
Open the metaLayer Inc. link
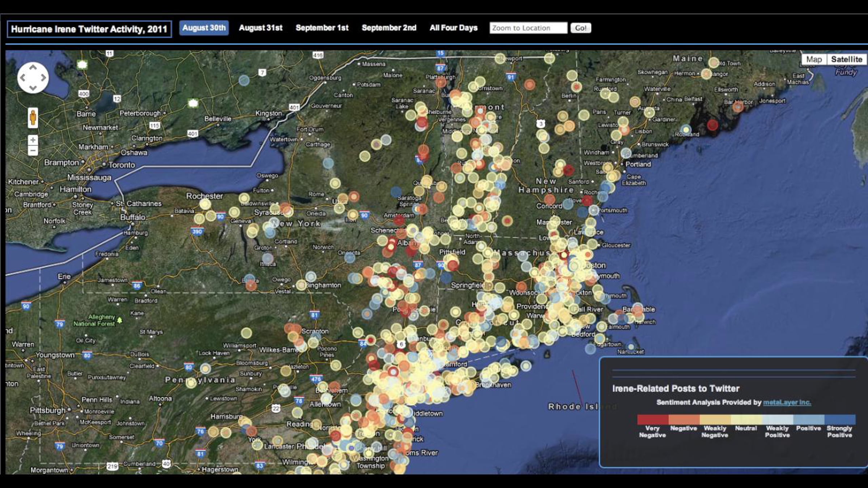pyautogui.click(x=787, y=402)
